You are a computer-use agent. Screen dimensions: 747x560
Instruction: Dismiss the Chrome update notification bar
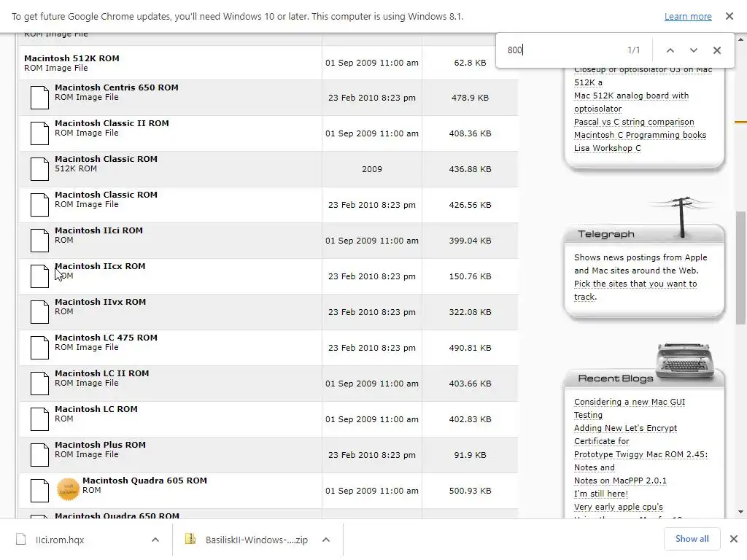(x=729, y=16)
